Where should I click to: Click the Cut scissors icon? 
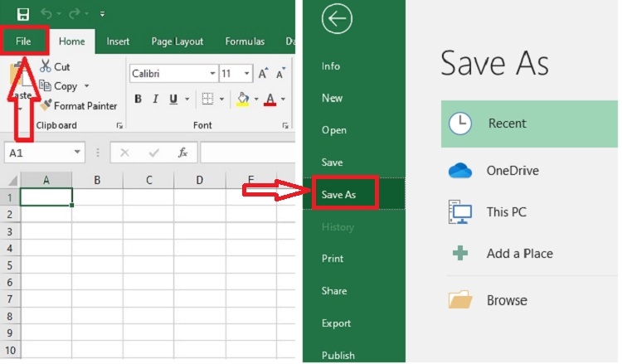46,66
